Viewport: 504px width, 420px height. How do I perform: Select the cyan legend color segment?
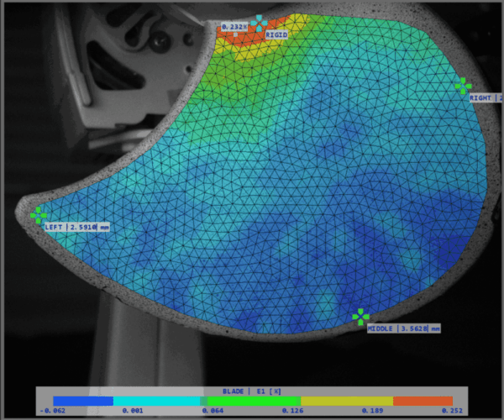tap(159, 402)
